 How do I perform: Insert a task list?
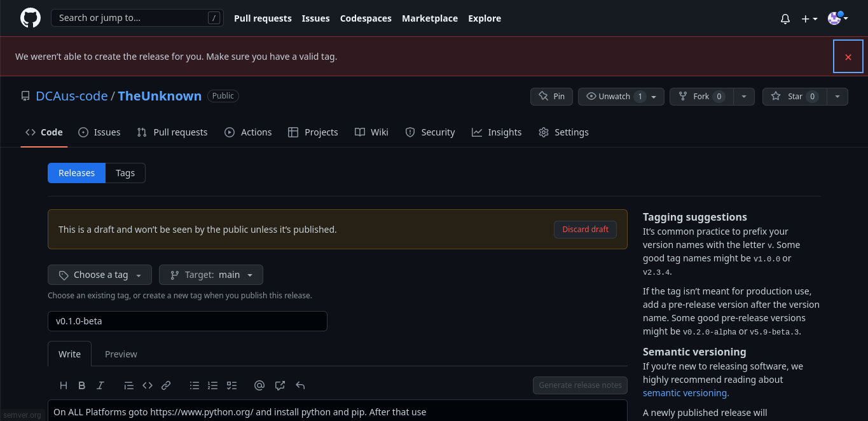pyautogui.click(x=231, y=385)
